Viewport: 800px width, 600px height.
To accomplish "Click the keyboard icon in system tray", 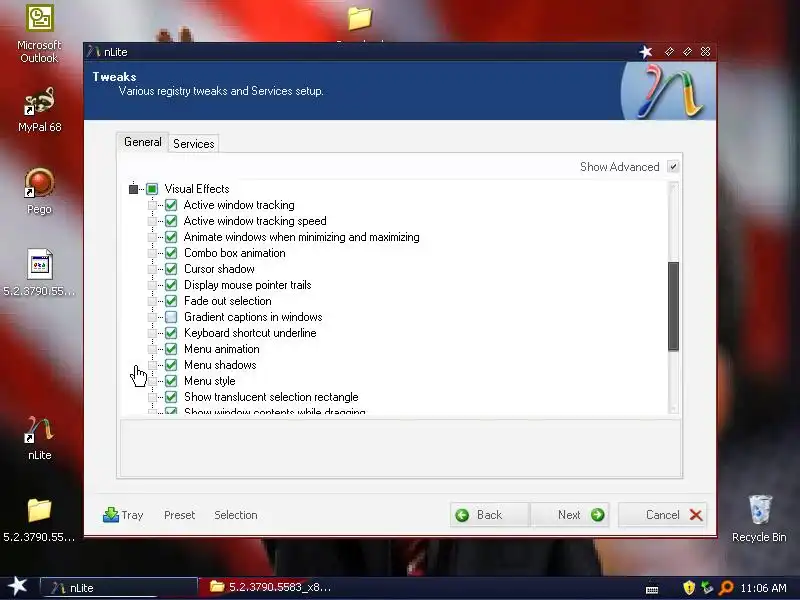I will [652, 589].
